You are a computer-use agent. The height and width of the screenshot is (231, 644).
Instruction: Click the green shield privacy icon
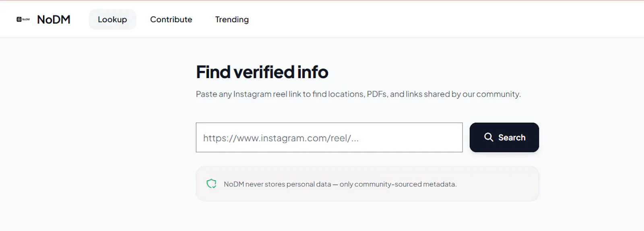tap(211, 184)
